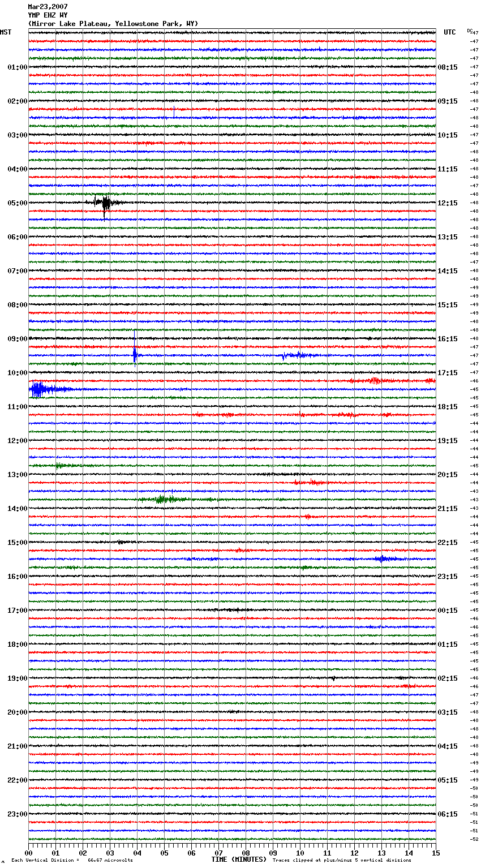Click the 06:15 UTC time label
The height and width of the screenshot is (868, 481).
click(448, 814)
